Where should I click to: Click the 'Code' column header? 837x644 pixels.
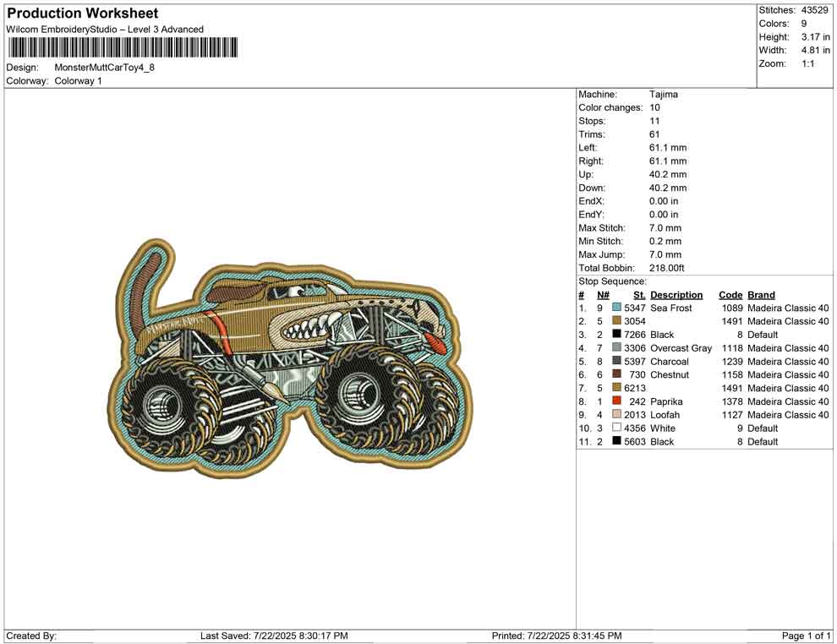point(730,295)
